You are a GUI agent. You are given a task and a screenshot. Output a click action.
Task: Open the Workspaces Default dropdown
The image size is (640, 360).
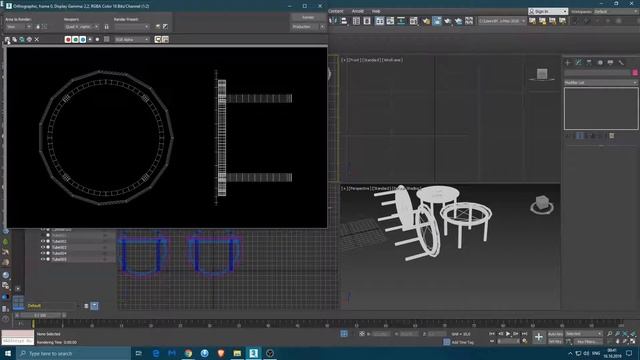tap(616, 11)
